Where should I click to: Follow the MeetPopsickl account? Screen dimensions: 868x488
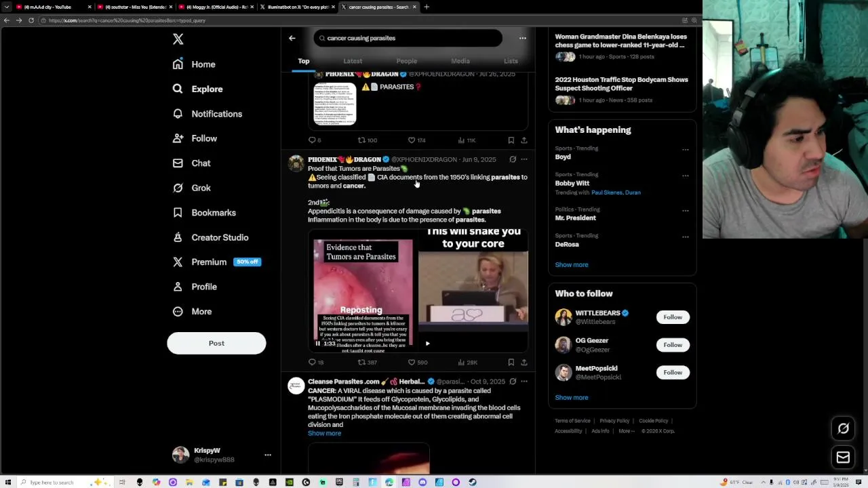(673, 372)
